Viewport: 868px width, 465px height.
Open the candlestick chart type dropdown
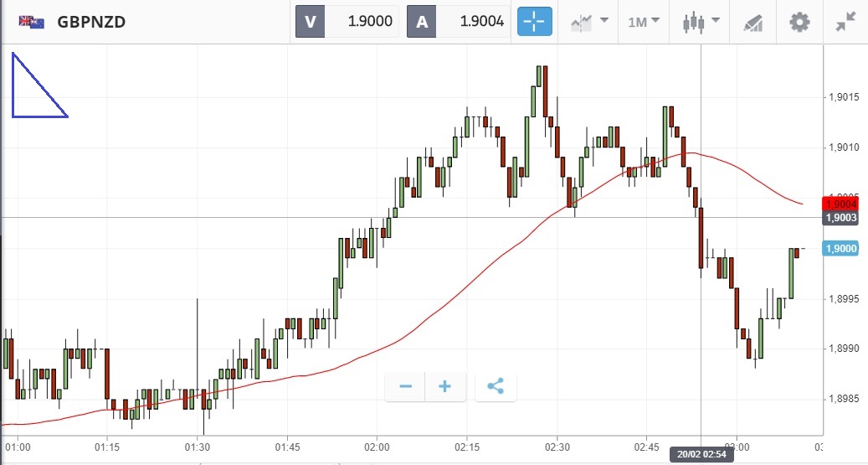[x=700, y=22]
